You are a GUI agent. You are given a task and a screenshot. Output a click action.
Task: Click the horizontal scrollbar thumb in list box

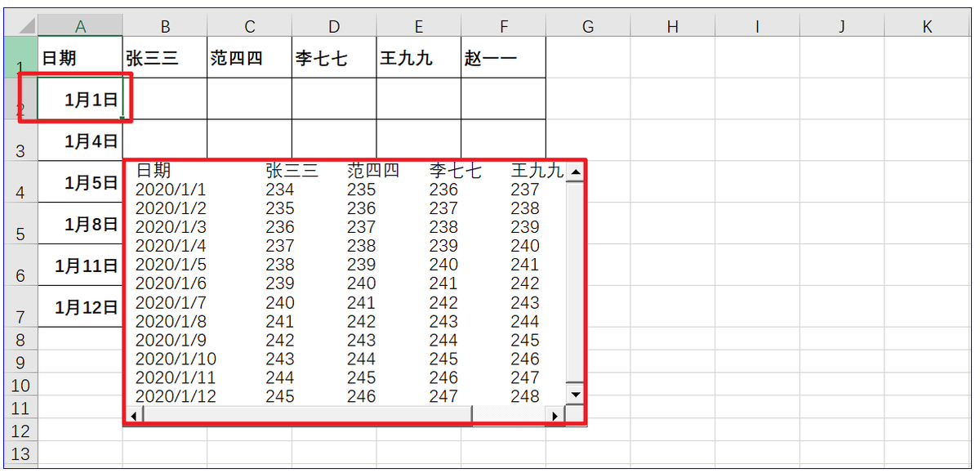pyautogui.click(x=308, y=415)
